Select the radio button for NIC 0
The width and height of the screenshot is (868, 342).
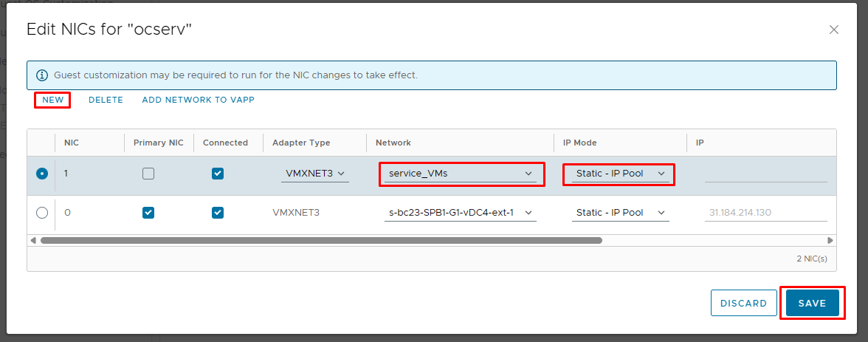[41, 212]
